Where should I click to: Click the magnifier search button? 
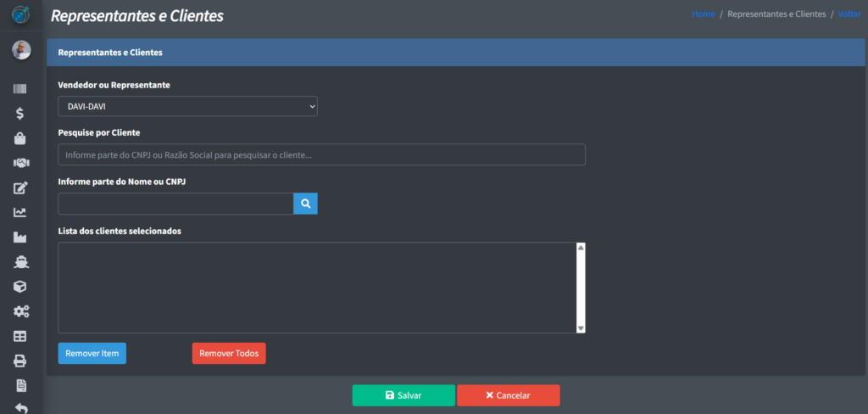[x=305, y=204]
